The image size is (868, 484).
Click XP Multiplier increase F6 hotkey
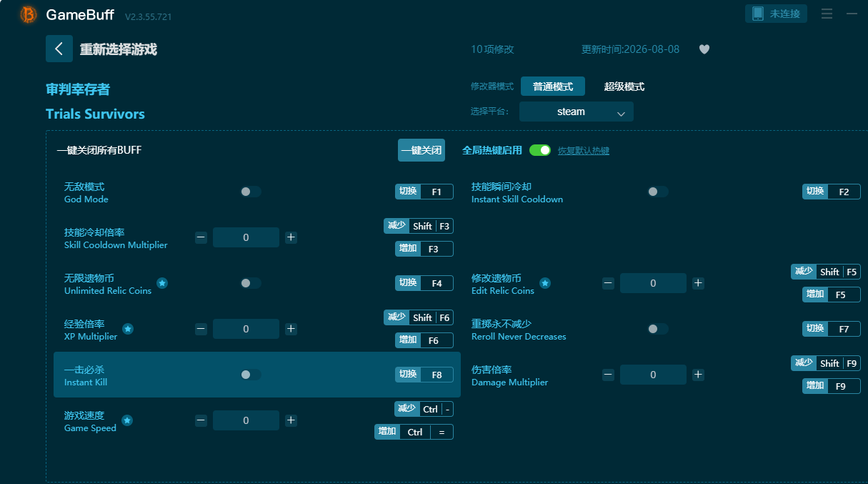(x=424, y=340)
